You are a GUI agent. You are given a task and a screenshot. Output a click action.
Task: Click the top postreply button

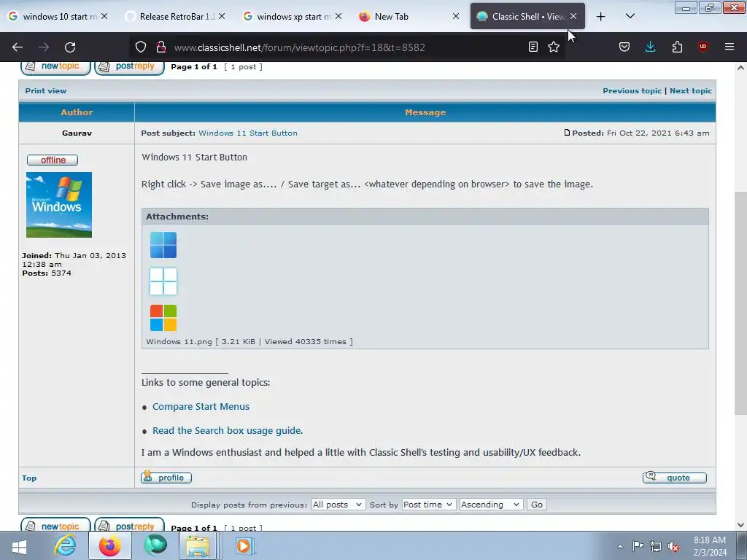click(x=129, y=66)
